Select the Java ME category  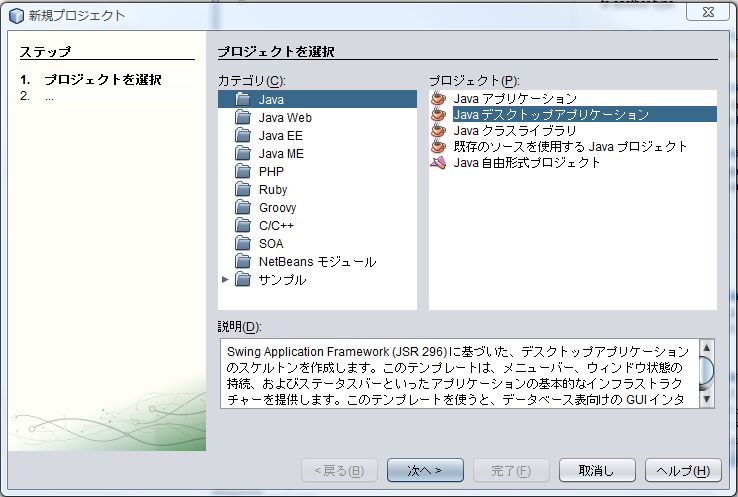[x=281, y=154]
